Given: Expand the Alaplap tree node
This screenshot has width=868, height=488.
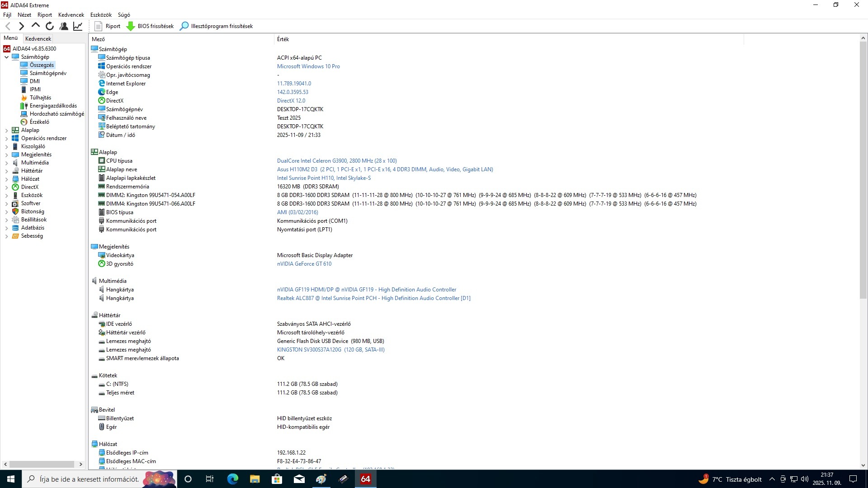Looking at the screenshot, I should [6, 131].
